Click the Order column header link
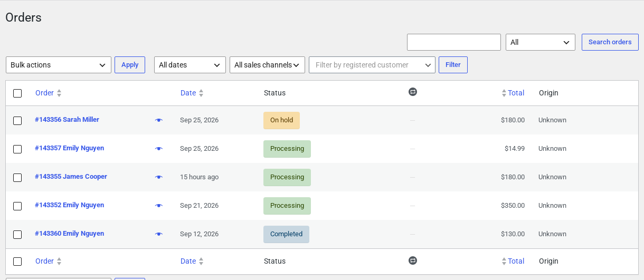644x280 pixels. (x=44, y=93)
